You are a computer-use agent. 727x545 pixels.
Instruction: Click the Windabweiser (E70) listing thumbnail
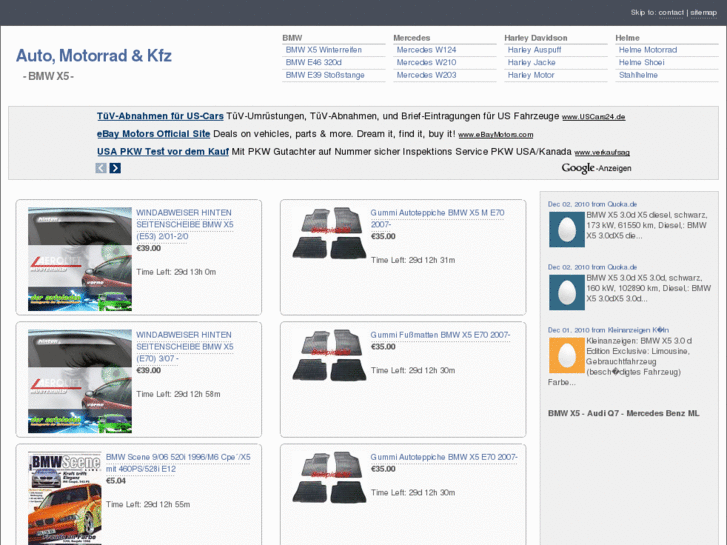(80, 381)
